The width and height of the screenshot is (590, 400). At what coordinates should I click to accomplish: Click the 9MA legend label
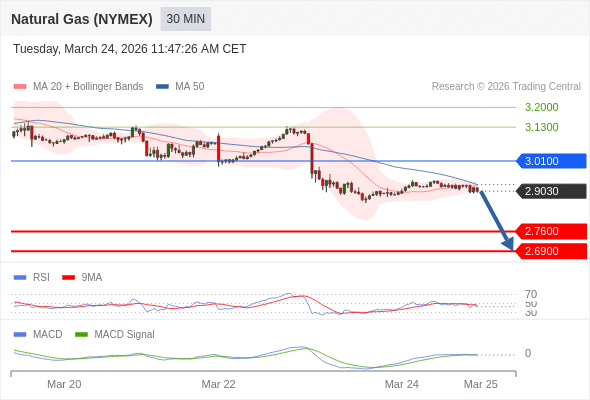pos(92,277)
